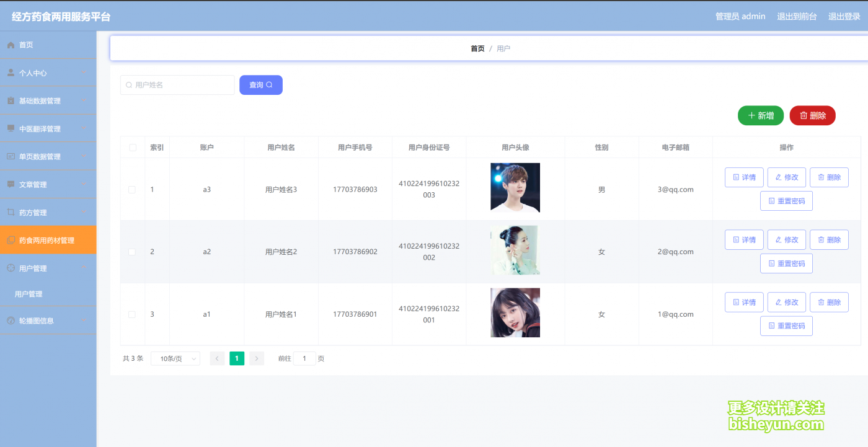
Task: Click 首页 in the breadcrumb
Action: [477, 48]
